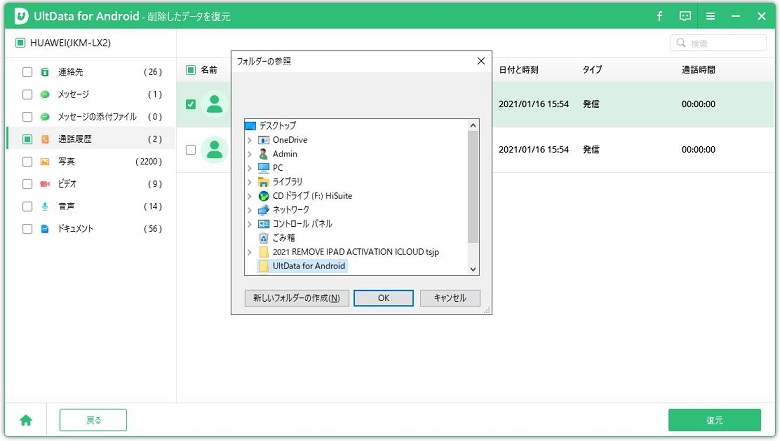
Task: Select the CD ドライブ HiSuite icon
Action: pyautogui.click(x=264, y=196)
